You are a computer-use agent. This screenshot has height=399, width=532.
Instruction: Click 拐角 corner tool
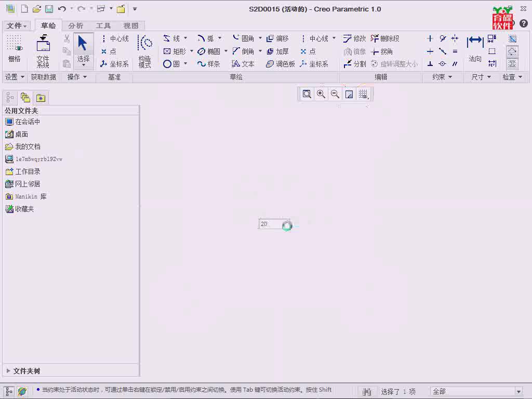382,51
